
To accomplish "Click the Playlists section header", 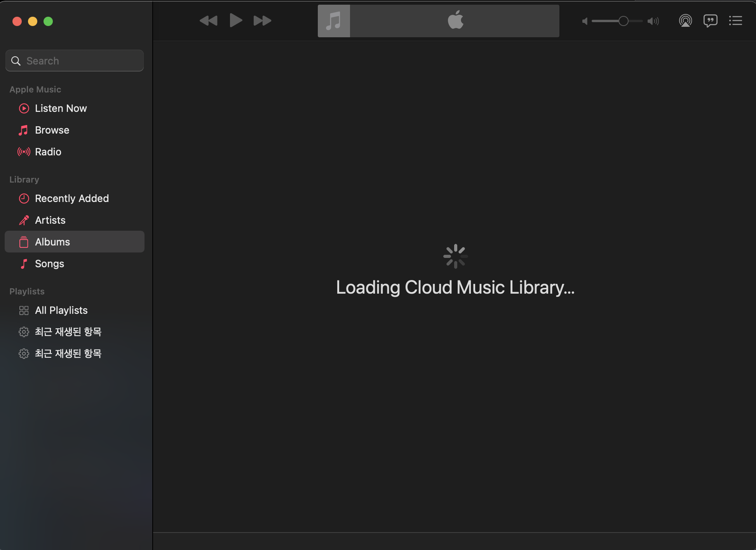I will [x=27, y=291].
